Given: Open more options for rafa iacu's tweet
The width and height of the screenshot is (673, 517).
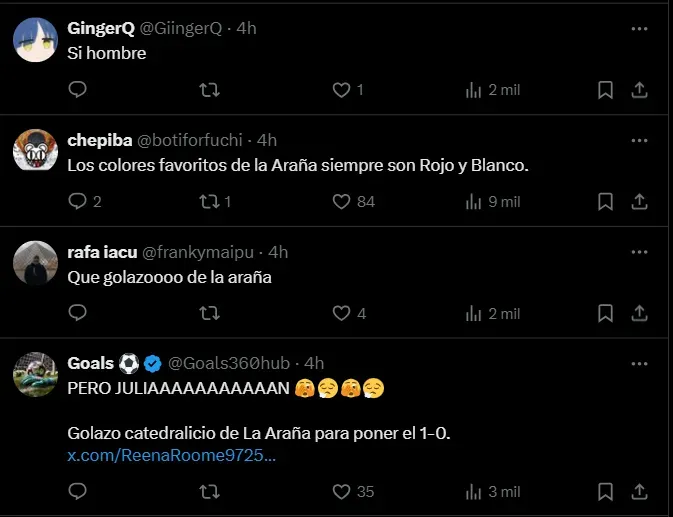Looking at the screenshot, I should tap(639, 252).
